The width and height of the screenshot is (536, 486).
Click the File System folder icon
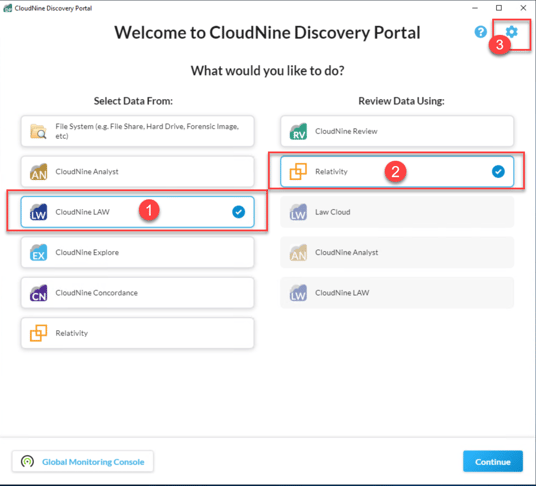38,132
